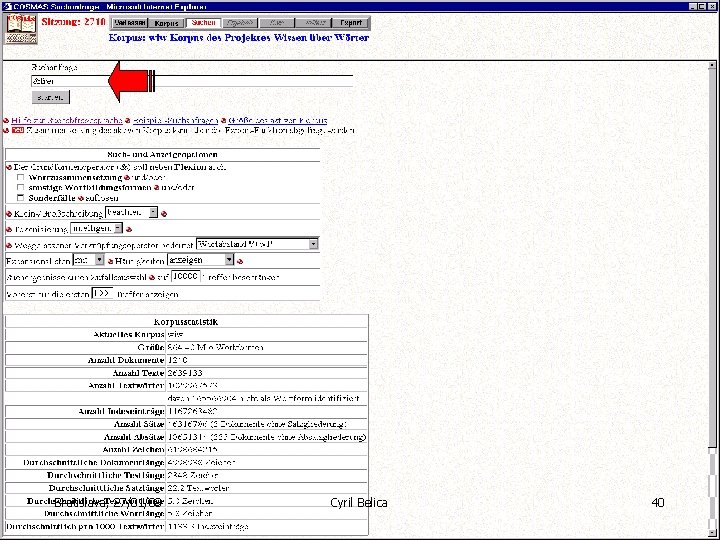Click help icon before Verknüpfungsoperator row
This screenshot has height=540, width=720.
(x=8, y=246)
